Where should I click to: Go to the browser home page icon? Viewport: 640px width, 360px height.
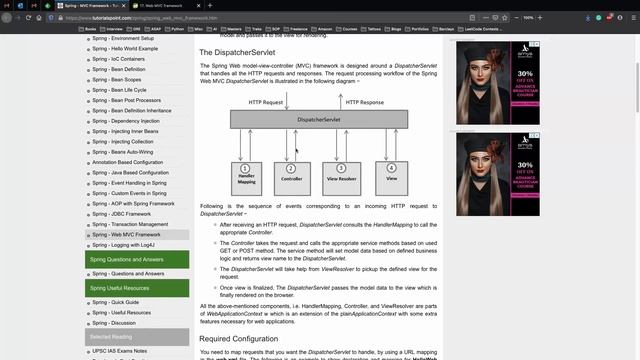[39, 18]
